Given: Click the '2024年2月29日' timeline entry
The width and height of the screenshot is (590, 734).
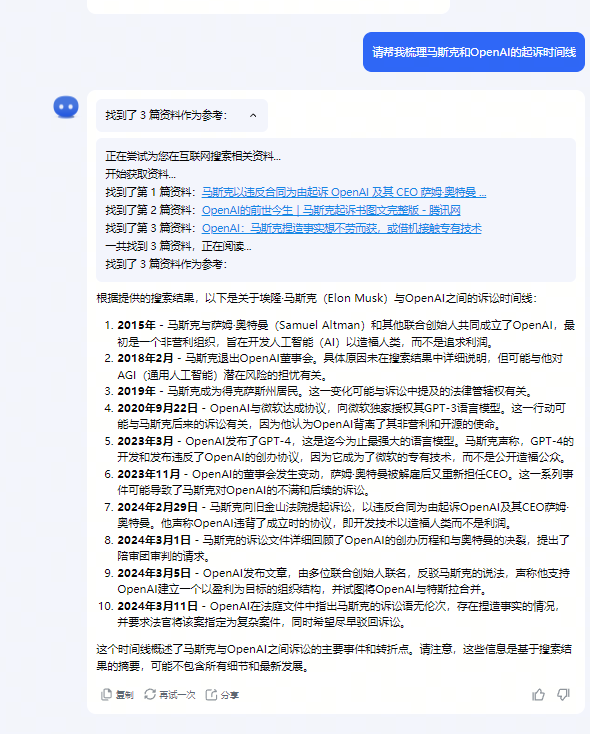Looking at the screenshot, I should [341, 515].
